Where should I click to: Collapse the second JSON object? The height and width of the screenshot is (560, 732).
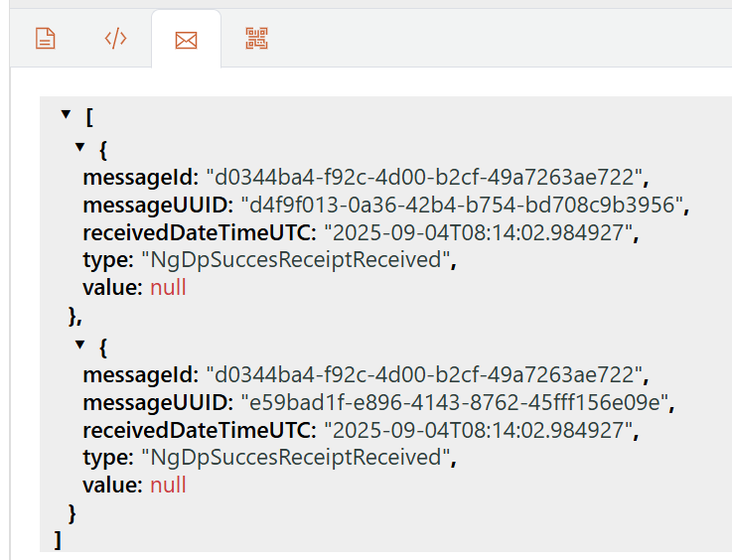coord(81,346)
